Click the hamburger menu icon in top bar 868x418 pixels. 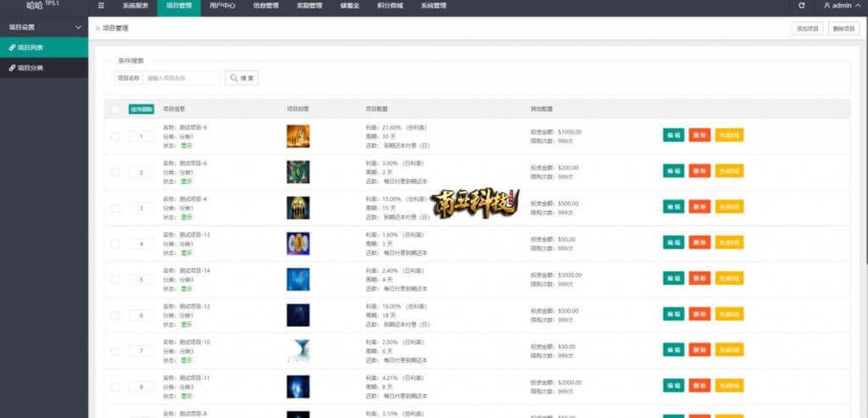[102, 5]
